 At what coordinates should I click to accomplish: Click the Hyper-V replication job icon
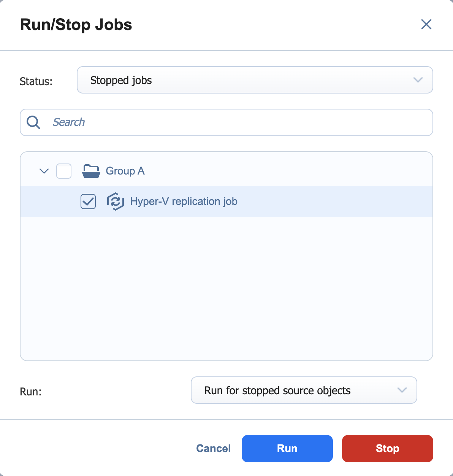[116, 202]
